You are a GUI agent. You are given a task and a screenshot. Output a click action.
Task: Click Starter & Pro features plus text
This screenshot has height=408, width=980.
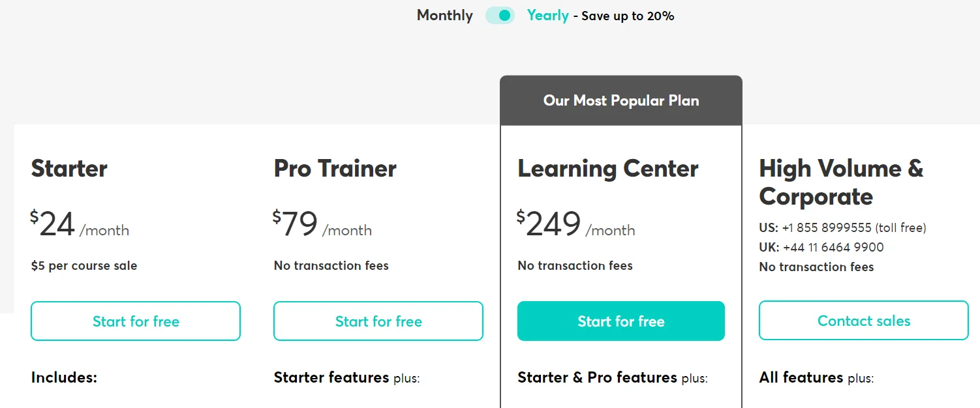(612, 378)
